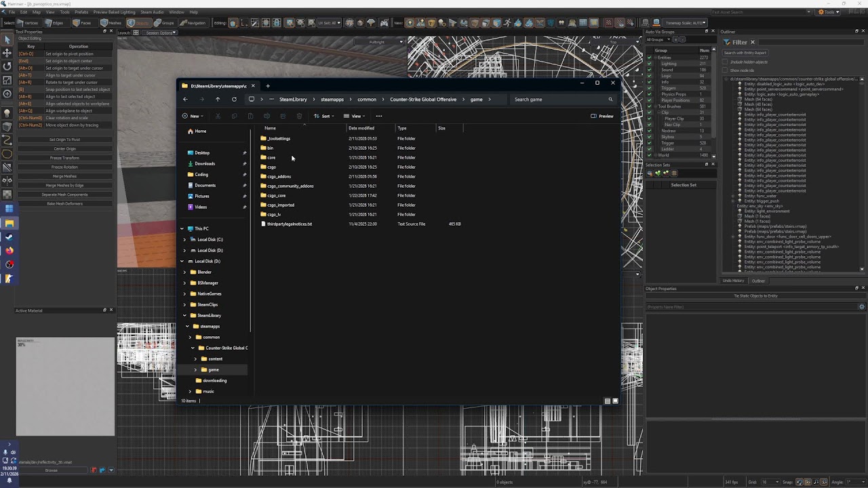
Task: Toggle Entities vis group checkbox
Action: tap(649, 58)
